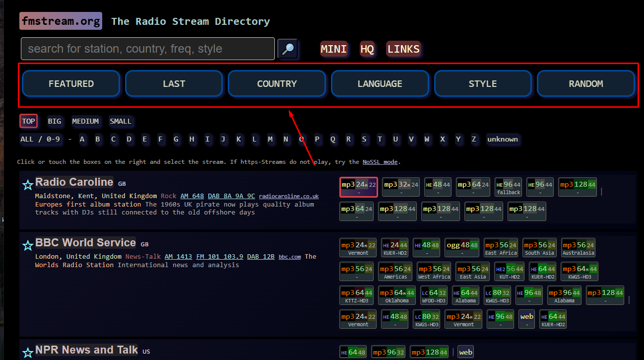The height and width of the screenshot is (360, 644).
Task: Play the BBC East Africa stream
Action: [x=501, y=247]
